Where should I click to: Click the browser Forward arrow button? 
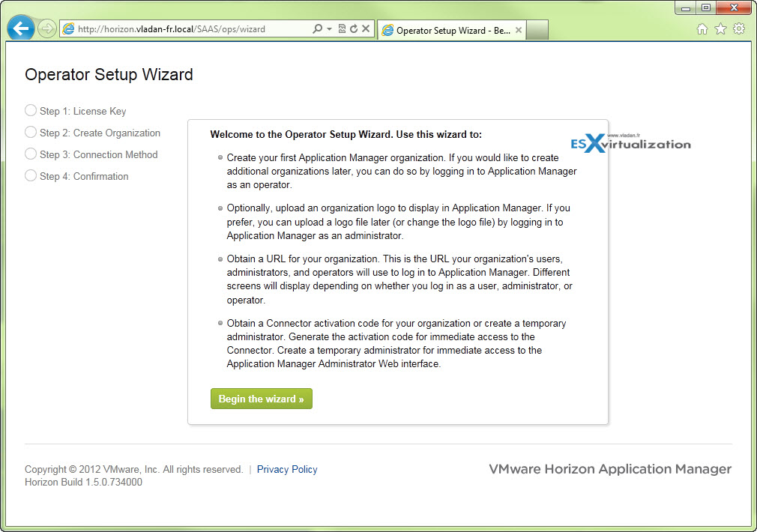46,29
